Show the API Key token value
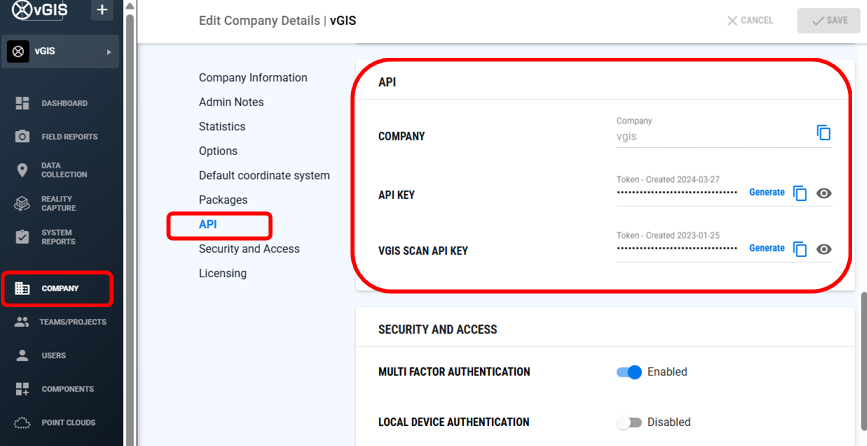867x446 pixels. tap(824, 193)
